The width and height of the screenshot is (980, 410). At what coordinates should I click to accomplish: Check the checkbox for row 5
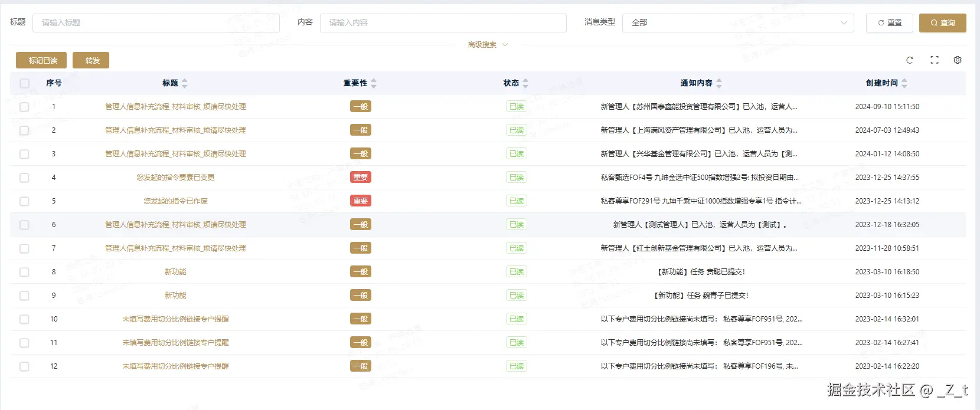pos(24,201)
